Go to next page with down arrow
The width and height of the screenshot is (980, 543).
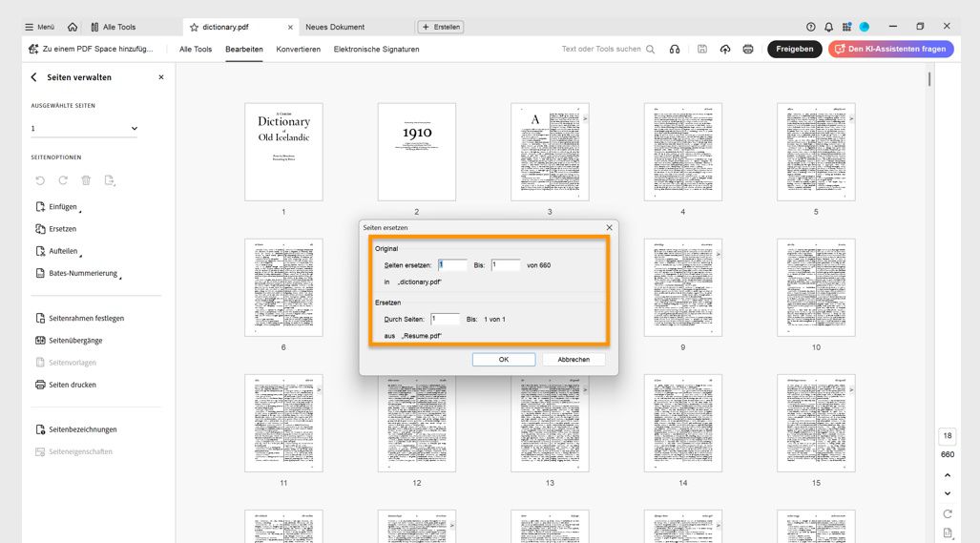click(948, 493)
